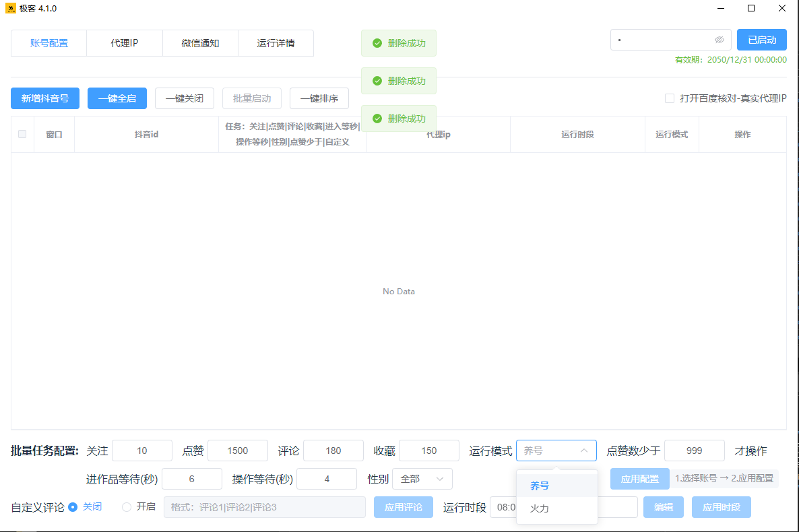Click the green checkmark on top success toast
Viewport: 799px width, 532px height.
tap(377, 43)
